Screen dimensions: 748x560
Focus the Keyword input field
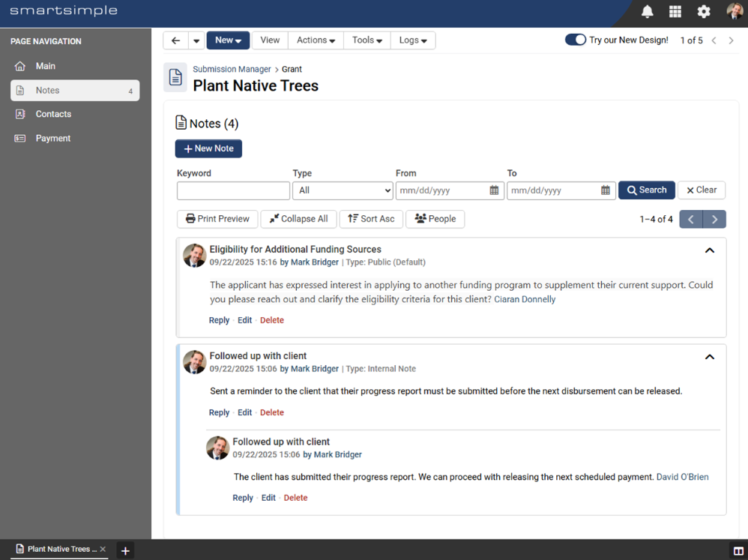233,190
